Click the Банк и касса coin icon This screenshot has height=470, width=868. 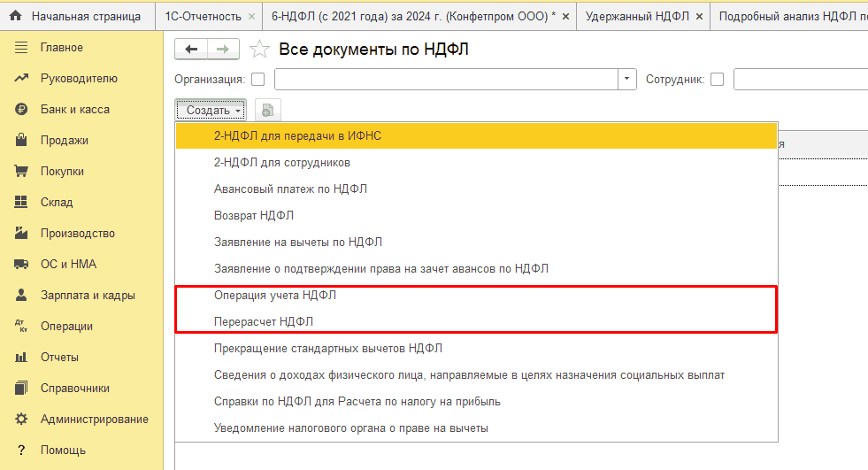21,109
